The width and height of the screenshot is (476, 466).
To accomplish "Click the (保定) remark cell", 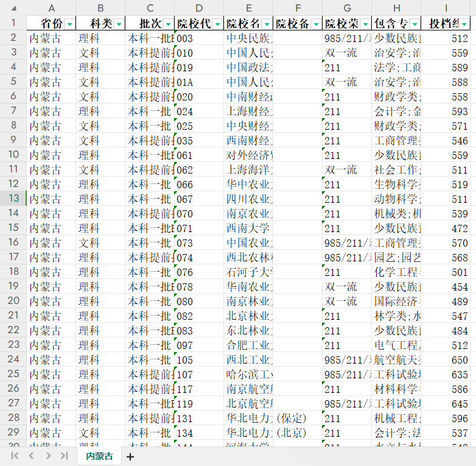I will point(298,418).
